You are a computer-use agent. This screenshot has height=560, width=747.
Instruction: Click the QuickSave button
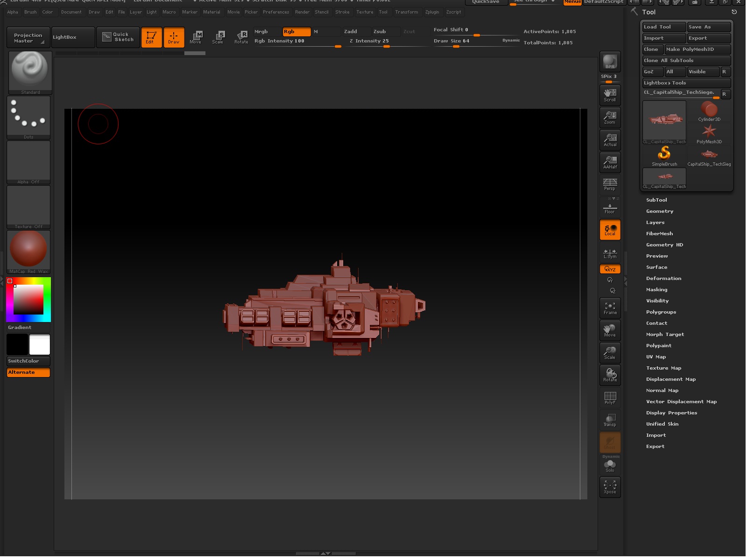(x=486, y=2)
